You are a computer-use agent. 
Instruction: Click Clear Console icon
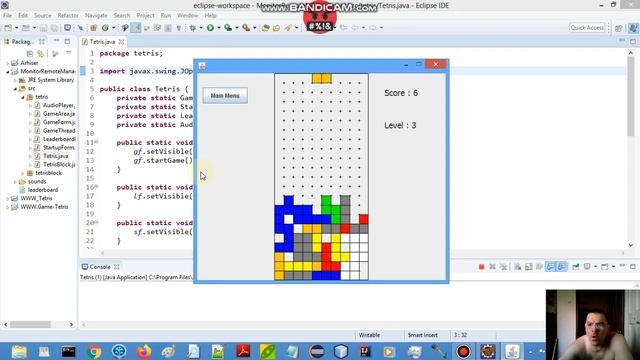pyautogui.click(x=518, y=267)
